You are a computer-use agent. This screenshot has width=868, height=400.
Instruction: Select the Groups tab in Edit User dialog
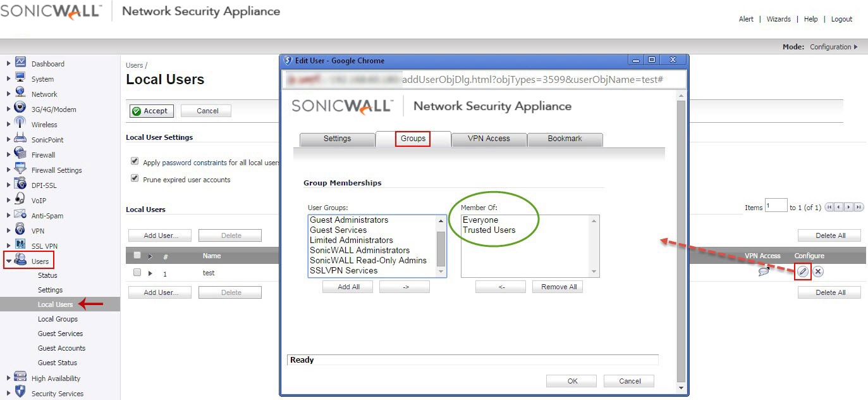tap(413, 139)
